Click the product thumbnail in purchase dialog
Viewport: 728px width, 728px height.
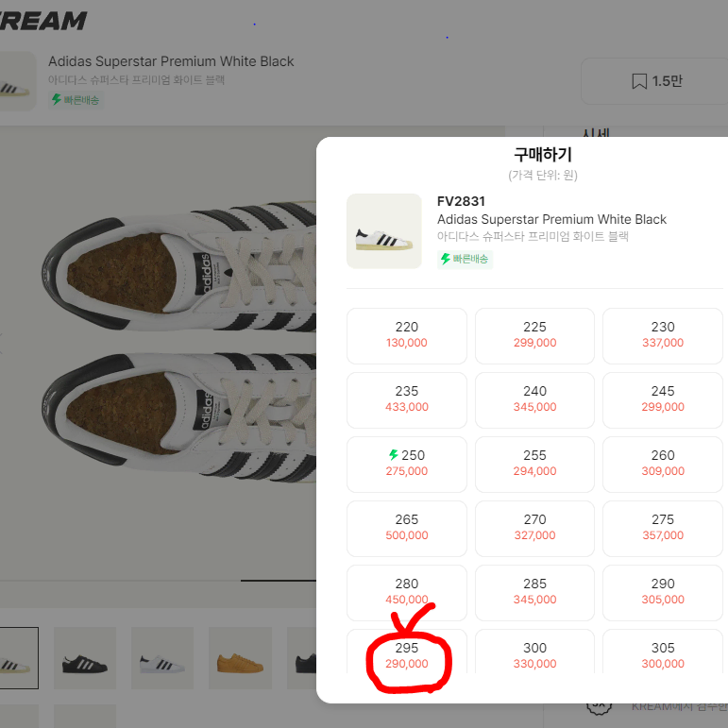pyautogui.click(x=384, y=230)
